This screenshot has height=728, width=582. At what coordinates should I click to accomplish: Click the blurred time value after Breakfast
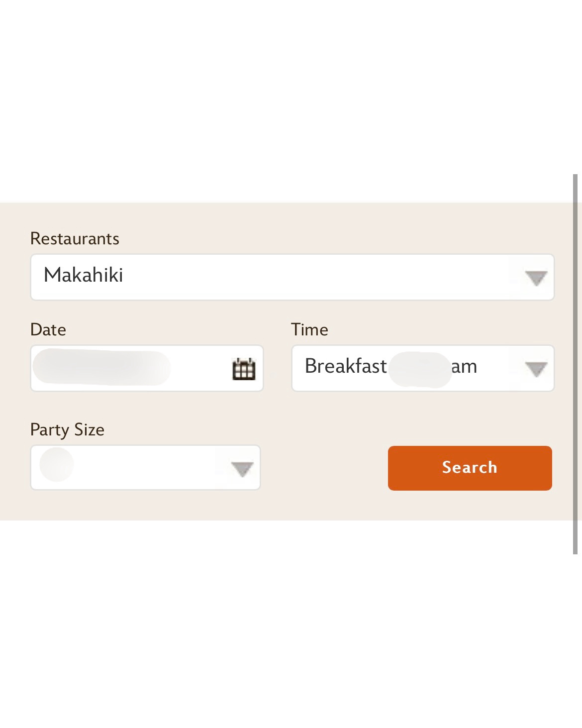pyautogui.click(x=419, y=369)
